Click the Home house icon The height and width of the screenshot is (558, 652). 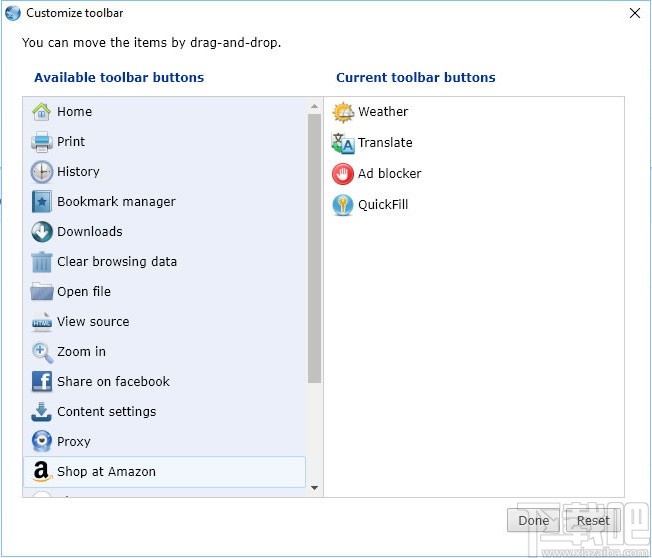(42, 112)
